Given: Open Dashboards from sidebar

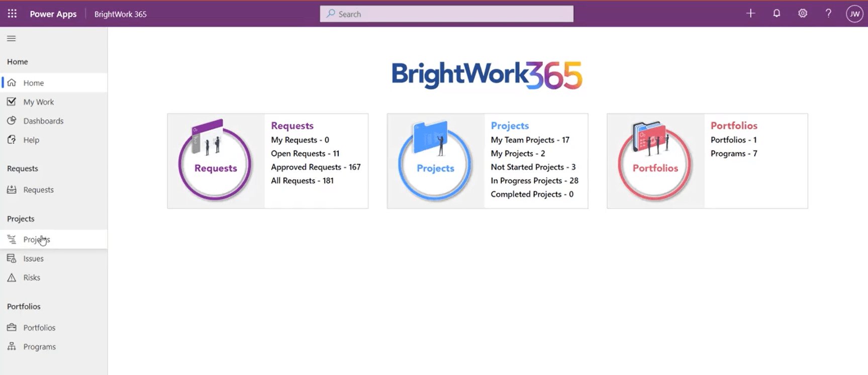Looking at the screenshot, I should click(54, 121).
